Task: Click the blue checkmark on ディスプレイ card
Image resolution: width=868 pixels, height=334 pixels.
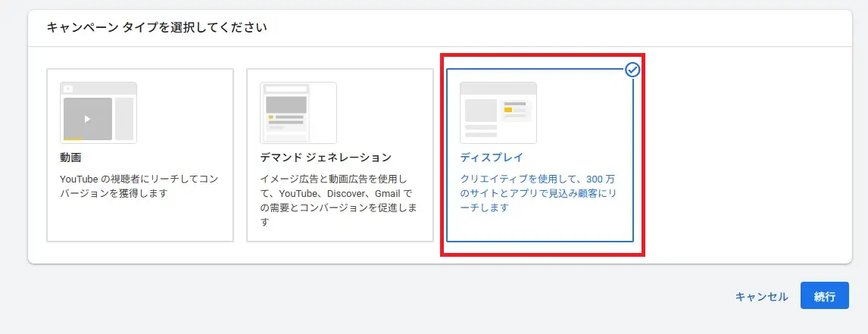Action: point(633,70)
